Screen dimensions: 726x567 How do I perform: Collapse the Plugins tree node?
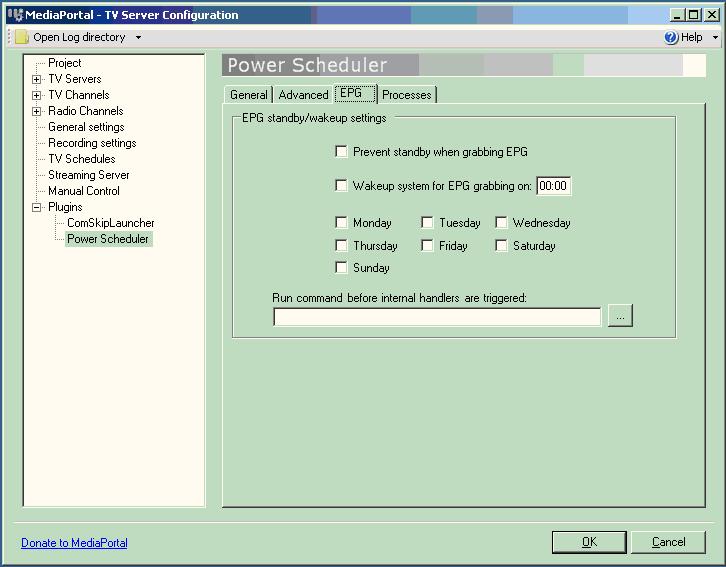(x=37, y=207)
